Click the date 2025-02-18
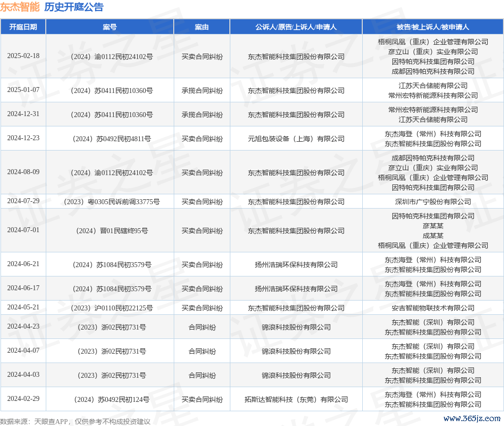504x426 pixels. click(23, 56)
